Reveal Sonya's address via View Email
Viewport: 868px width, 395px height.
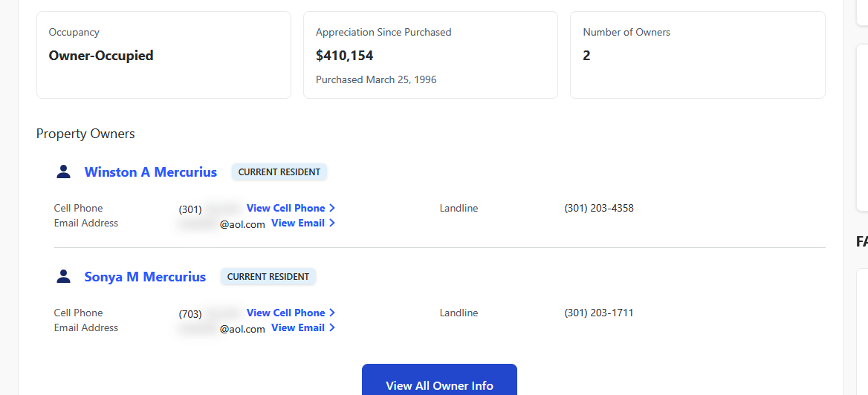(298, 327)
